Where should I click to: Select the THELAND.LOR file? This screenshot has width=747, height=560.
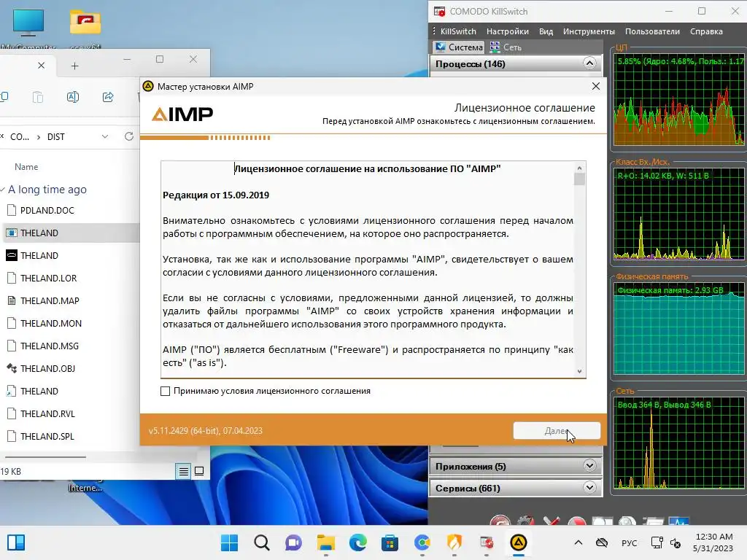pyautogui.click(x=49, y=278)
